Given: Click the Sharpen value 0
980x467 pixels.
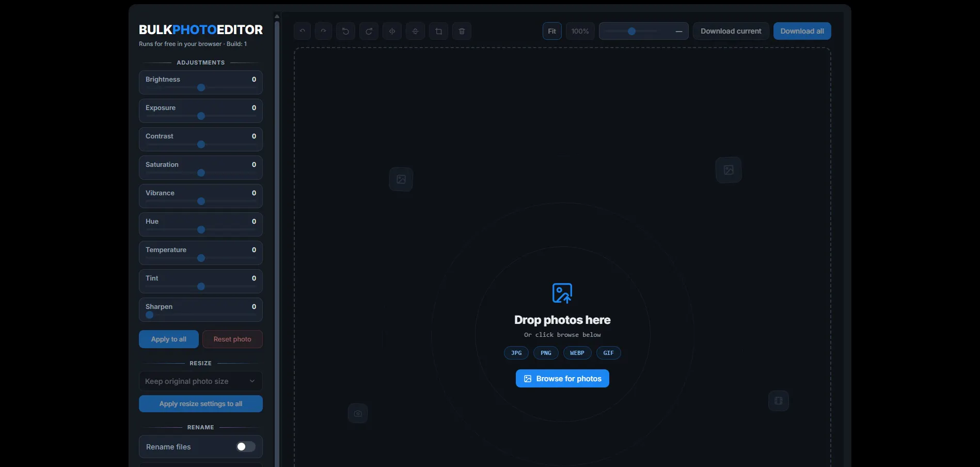Looking at the screenshot, I should point(254,307).
